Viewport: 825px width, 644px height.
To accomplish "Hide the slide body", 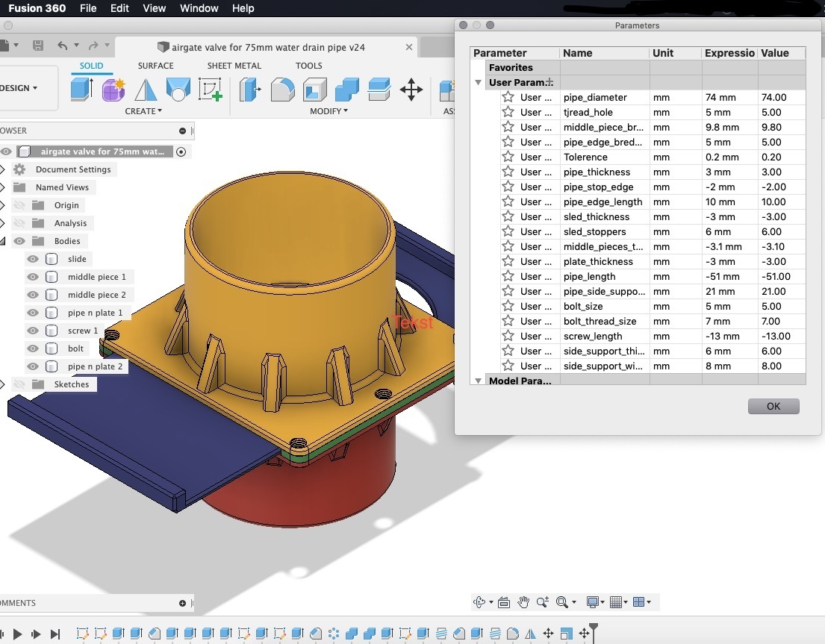I will (33, 259).
